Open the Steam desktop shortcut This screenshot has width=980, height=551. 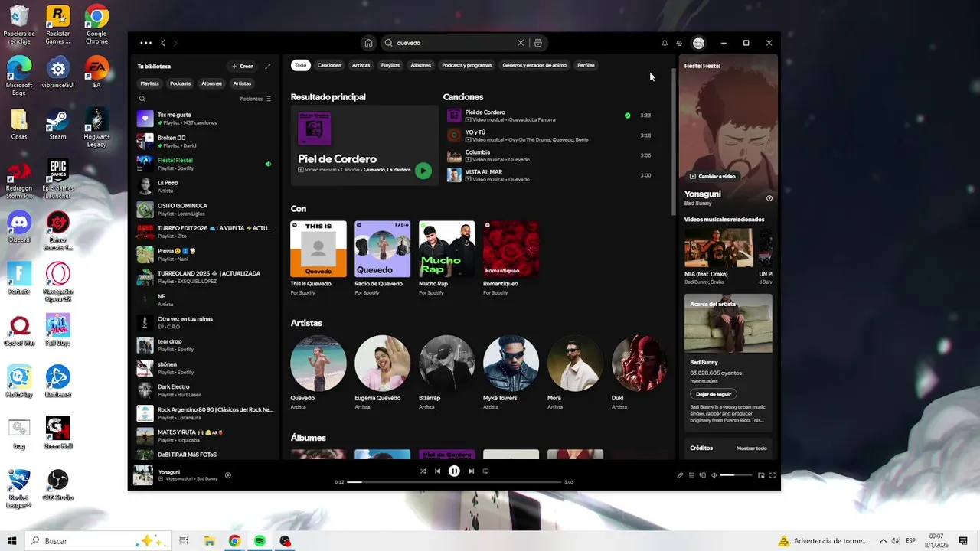57,126
